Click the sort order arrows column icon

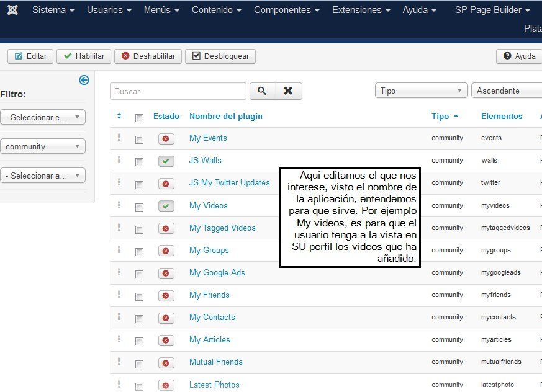point(119,116)
